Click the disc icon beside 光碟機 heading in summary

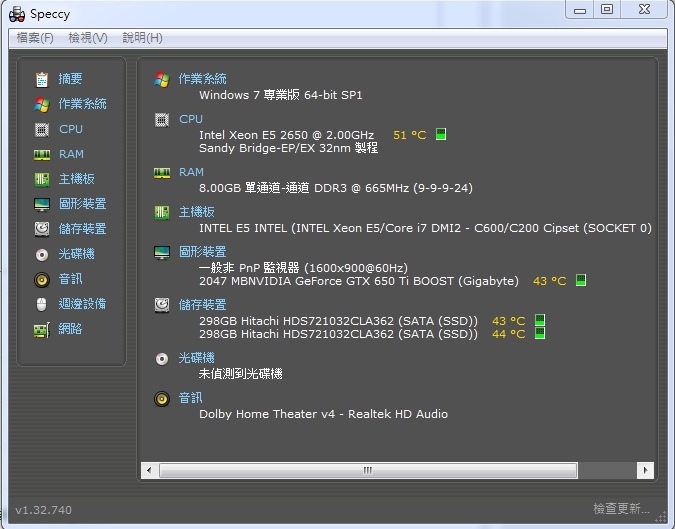[x=162, y=359]
